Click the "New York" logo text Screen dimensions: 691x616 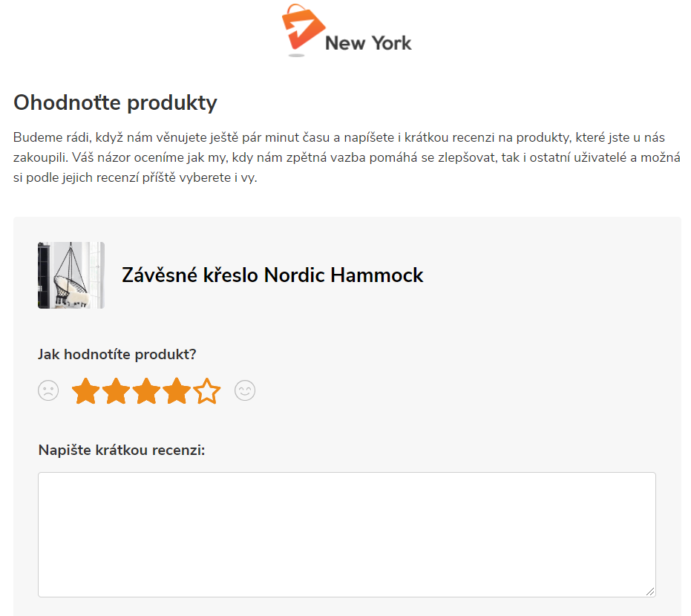point(368,43)
